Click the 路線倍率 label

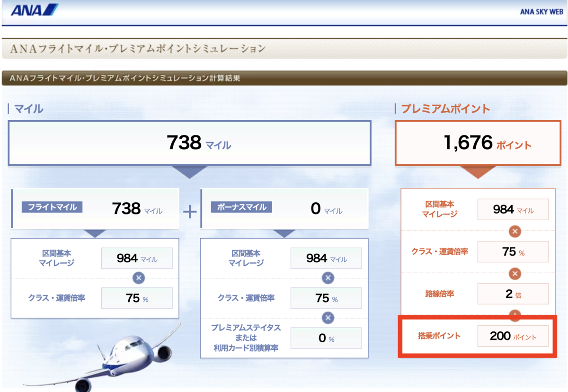click(x=439, y=294)
